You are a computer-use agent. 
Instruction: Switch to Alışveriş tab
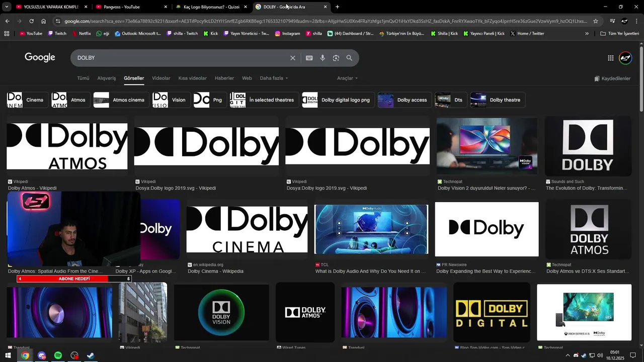coord(106,78)
